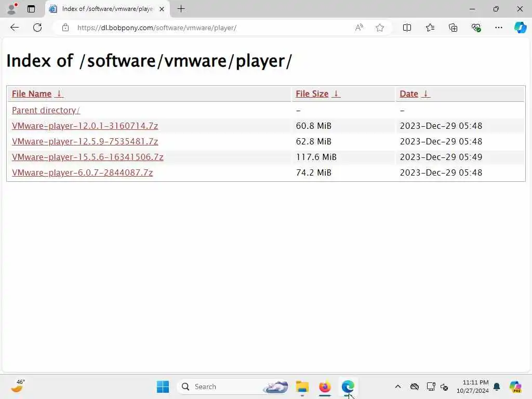Click the Microsoft Edge taskbar icon
The width and height of the screenshot is (532, 399).
[x=348, y=387]
